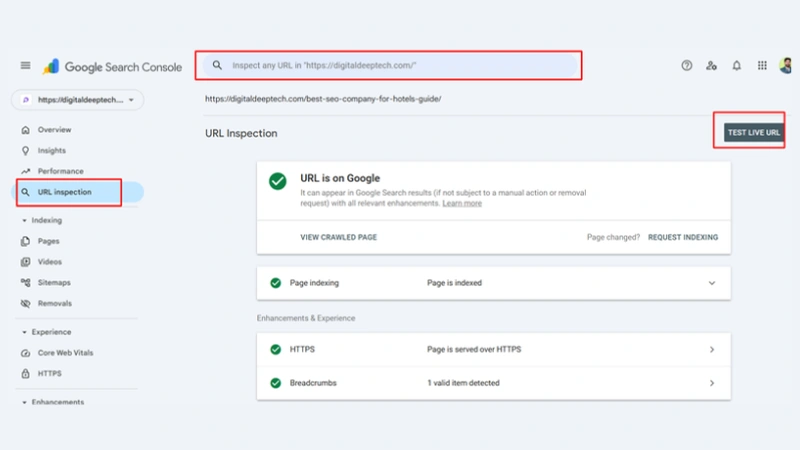Click the 'Page changed?' text
Viewport: 800px width, 450px height.
pyautogui.click(x=613, y=237)
